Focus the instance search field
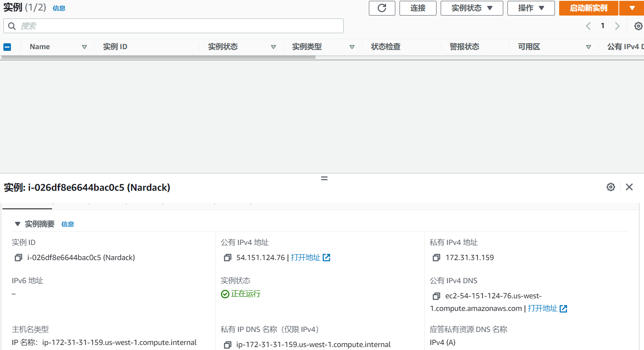The height and width of the screenshot is (350, 644). (173, 26)
